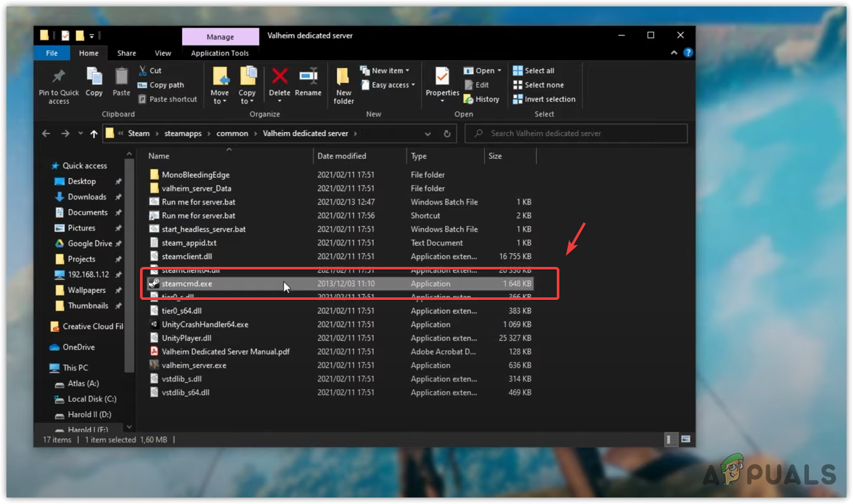
Task: Open the Properties icon in ribbon
Action: (x=442, y=77)
